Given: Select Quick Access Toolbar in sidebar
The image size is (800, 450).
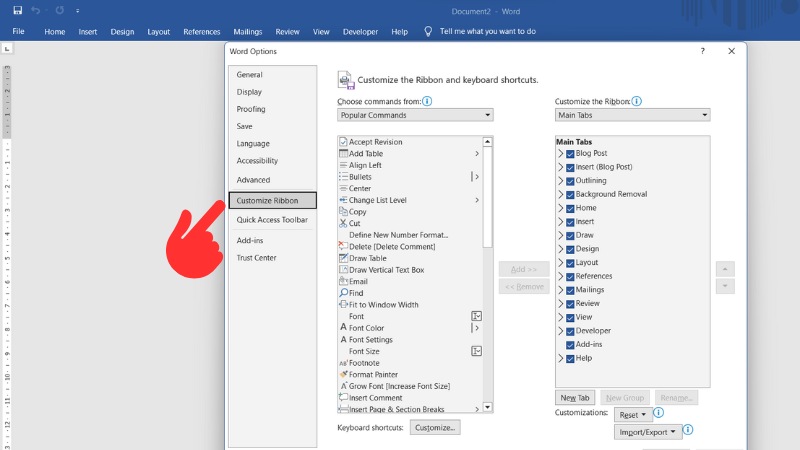Looking at the screenshot, I should [271, 220].
